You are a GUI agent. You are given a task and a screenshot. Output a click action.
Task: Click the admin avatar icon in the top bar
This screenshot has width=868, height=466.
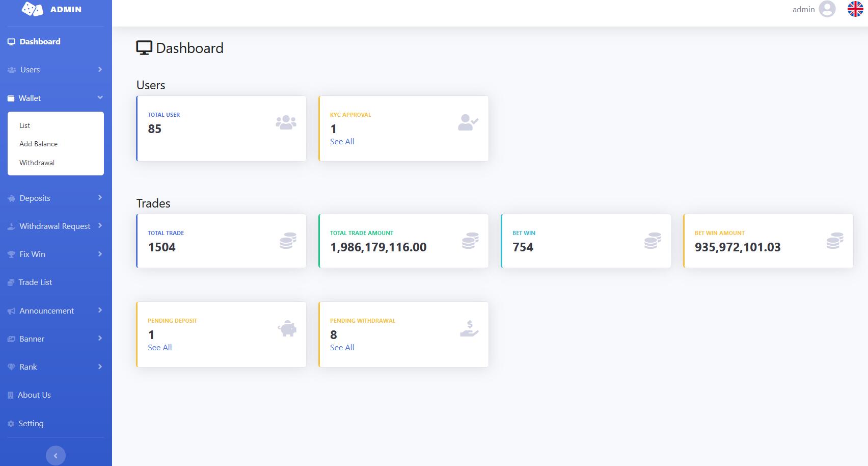pyautogui.click(x=827, y=9)
